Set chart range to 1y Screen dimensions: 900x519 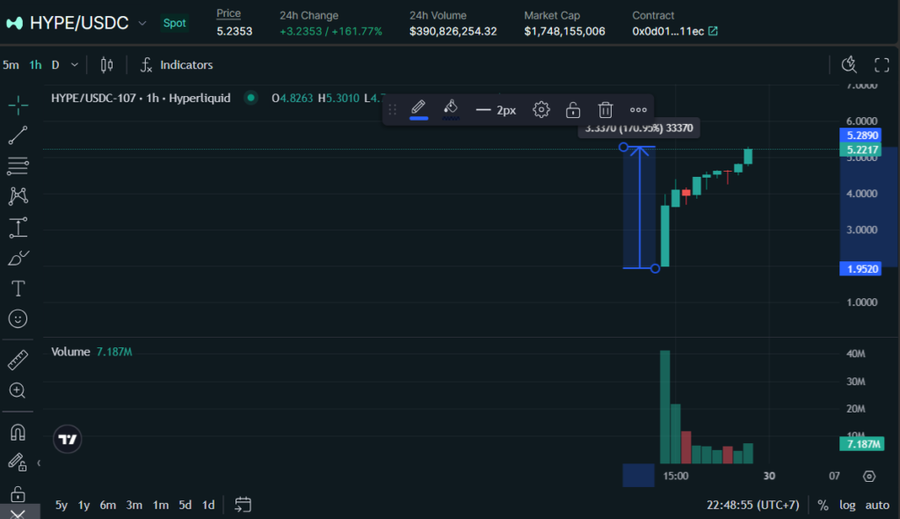[x=84, y=505]
